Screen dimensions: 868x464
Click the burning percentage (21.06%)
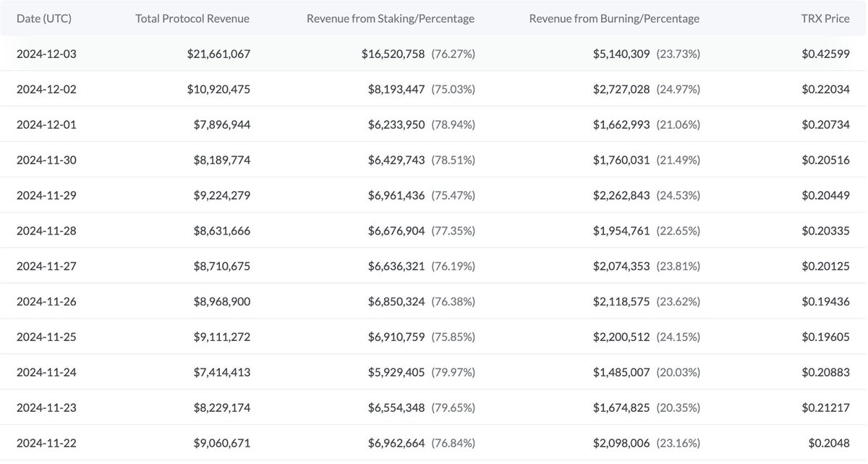tap(678, 125)
